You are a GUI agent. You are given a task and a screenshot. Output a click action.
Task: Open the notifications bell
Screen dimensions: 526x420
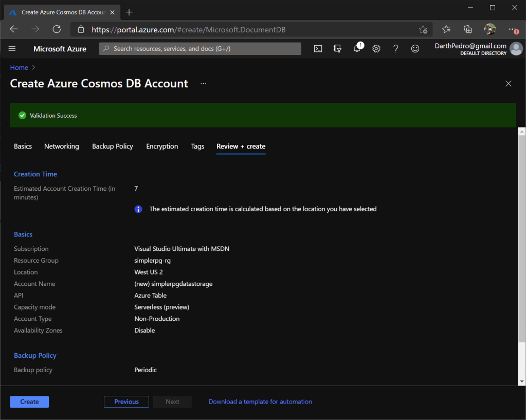click(x=357, y=49)
